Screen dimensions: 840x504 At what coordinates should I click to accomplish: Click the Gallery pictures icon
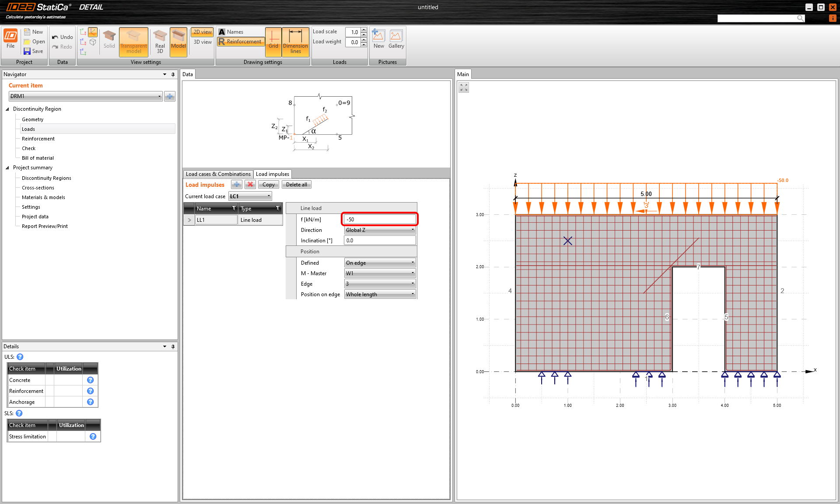[x=396, y=39]
